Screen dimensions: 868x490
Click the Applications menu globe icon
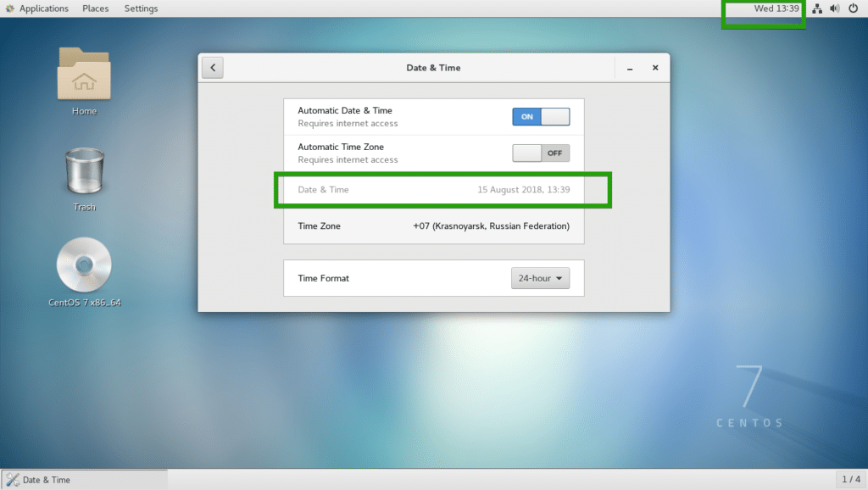point(8,8)
